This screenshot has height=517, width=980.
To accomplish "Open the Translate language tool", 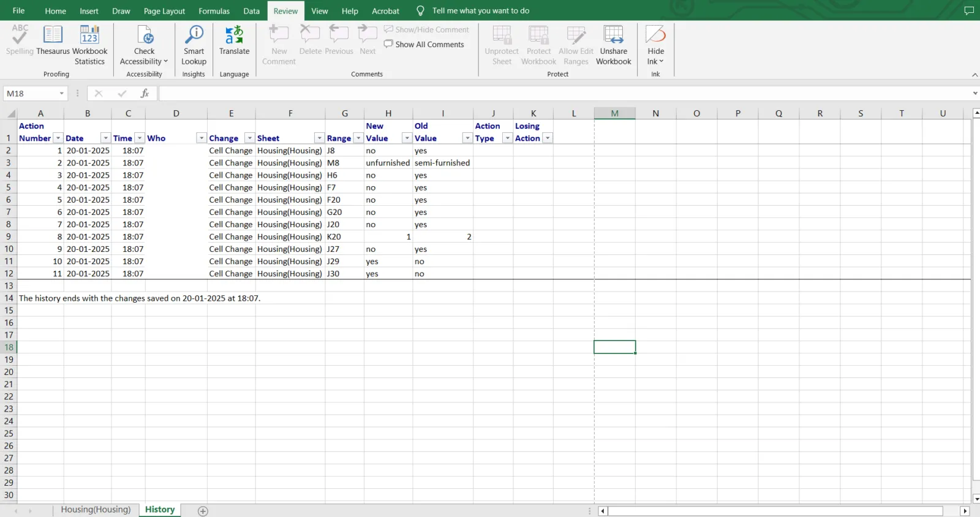I will pos(234,40).
